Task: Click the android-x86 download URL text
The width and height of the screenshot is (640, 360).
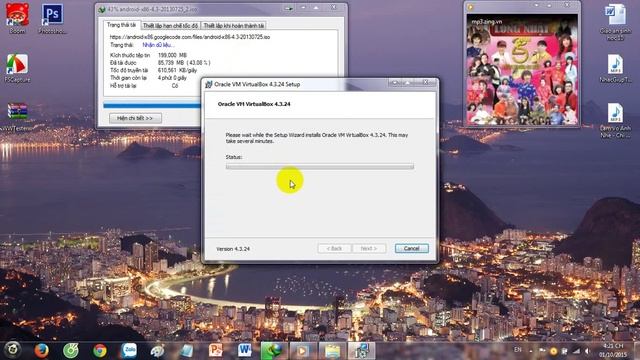Action: 190,37
